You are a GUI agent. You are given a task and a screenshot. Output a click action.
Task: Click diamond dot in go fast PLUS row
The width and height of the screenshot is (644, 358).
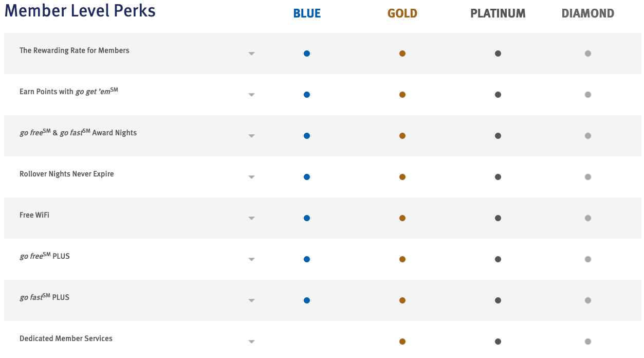click(x=588, y=300)
